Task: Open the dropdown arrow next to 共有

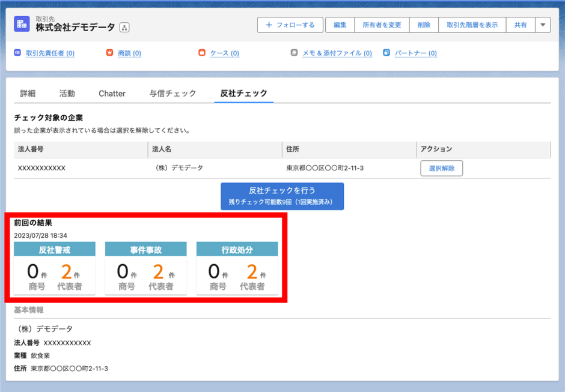Action: (543, 25)
